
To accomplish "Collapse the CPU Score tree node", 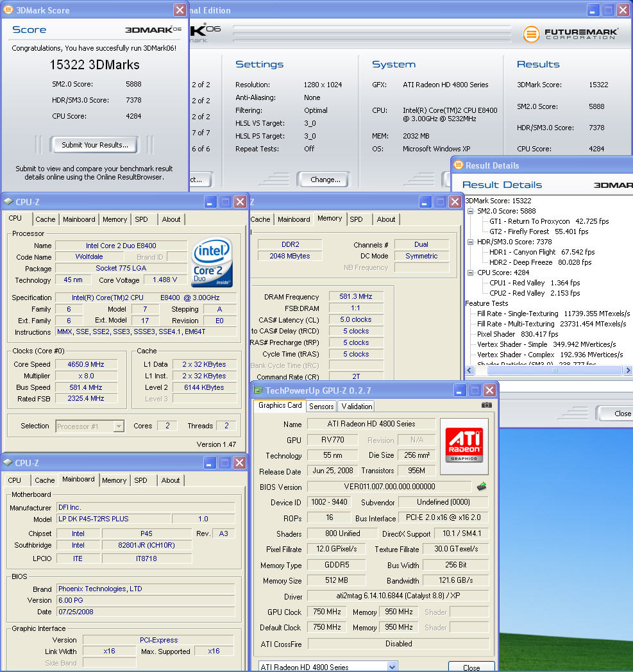I will [471, 273].
